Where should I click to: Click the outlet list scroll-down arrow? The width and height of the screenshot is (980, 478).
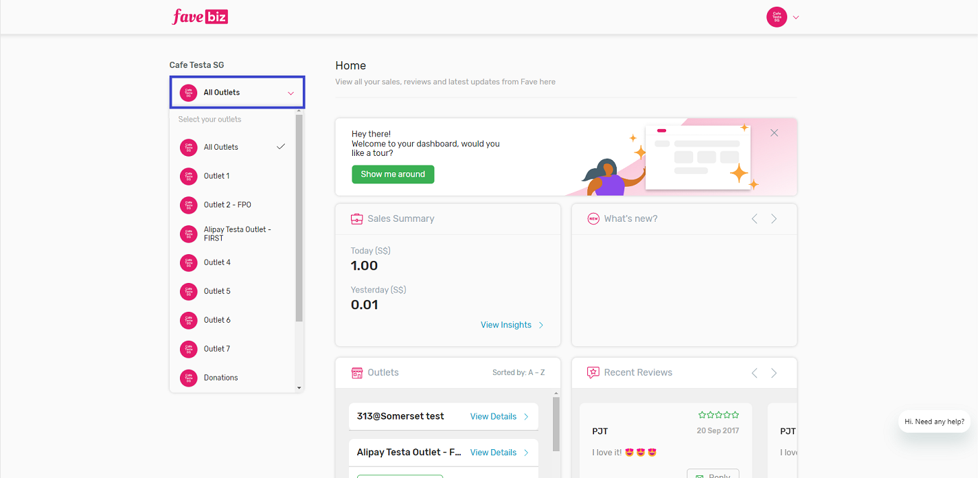point(299,388)
